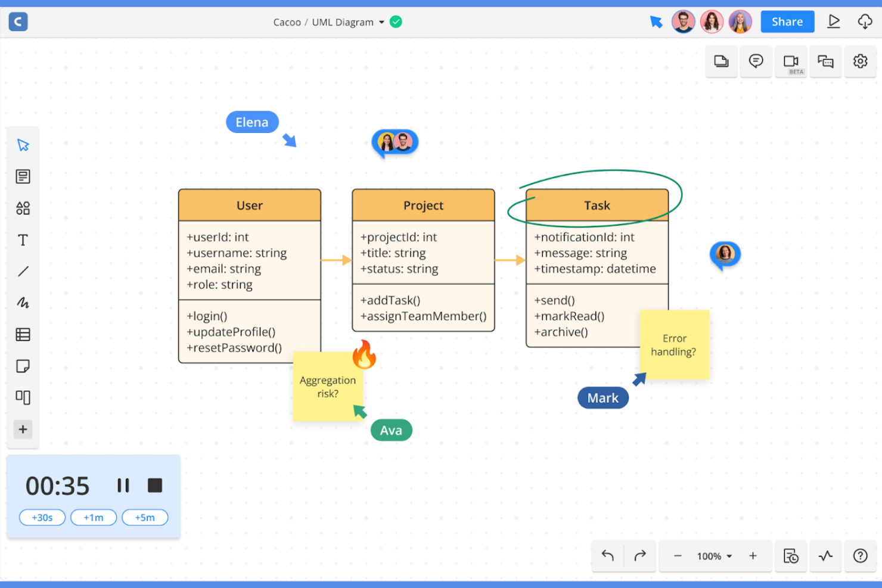Select the freehand Pen tool
882x588 pixels.
tap(23, 303)
